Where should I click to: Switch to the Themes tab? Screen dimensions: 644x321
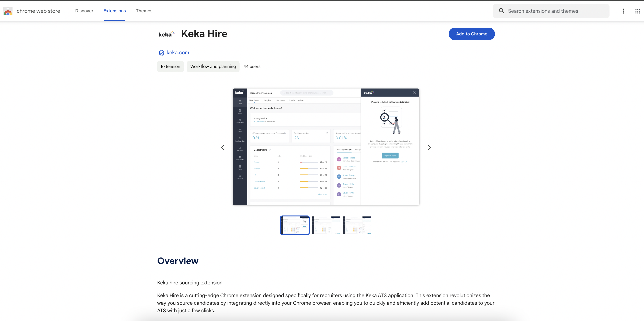point(144,11)
